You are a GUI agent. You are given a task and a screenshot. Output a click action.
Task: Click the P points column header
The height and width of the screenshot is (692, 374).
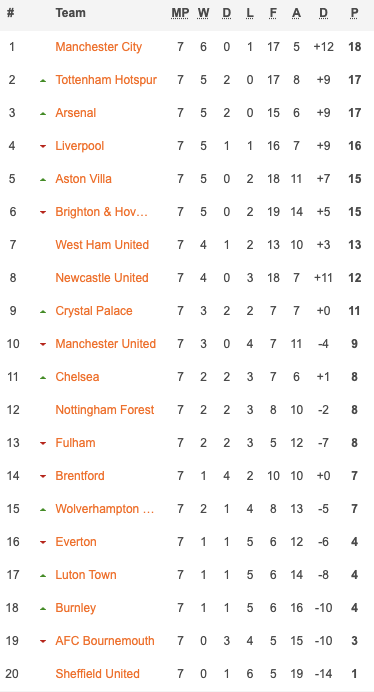354,13
